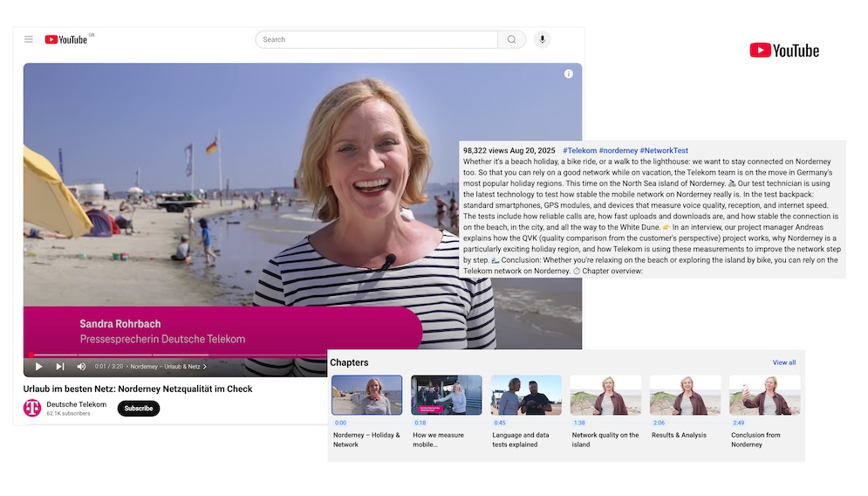Click View all chapters
Image resolution: width=868 pixels, height=496 pixels.
coord(784,362)
